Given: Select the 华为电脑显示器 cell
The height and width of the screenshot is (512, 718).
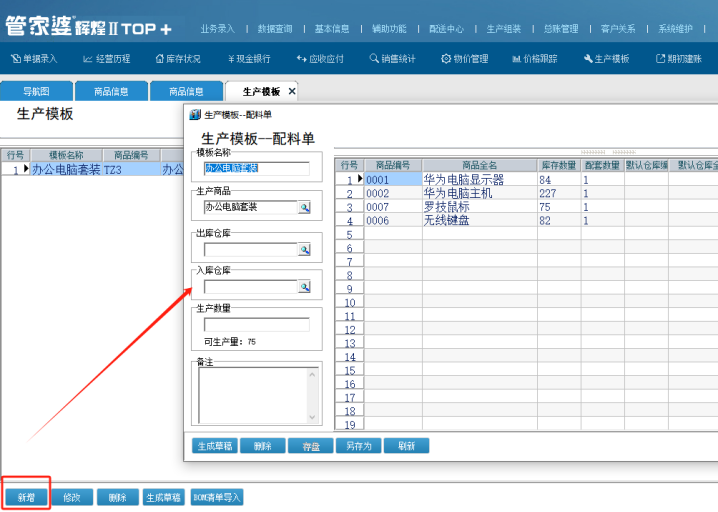Looking at the screenshot, I should pos(479,179).
